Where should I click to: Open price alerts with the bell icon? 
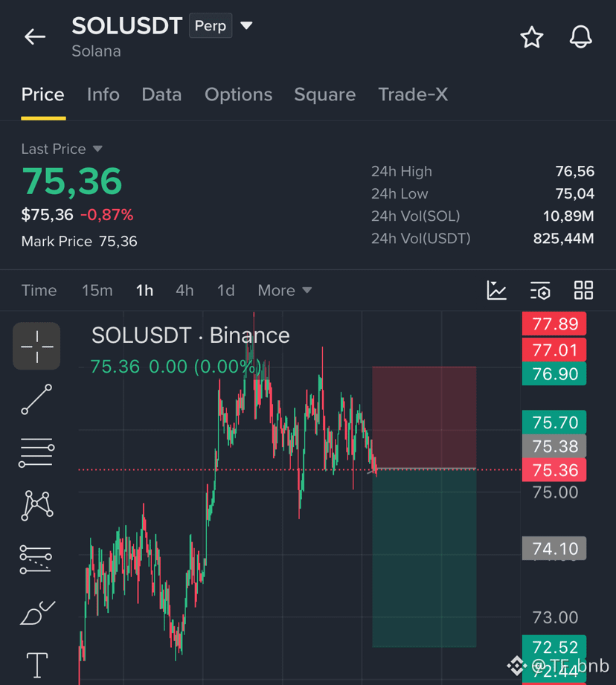tap(580, 37)
